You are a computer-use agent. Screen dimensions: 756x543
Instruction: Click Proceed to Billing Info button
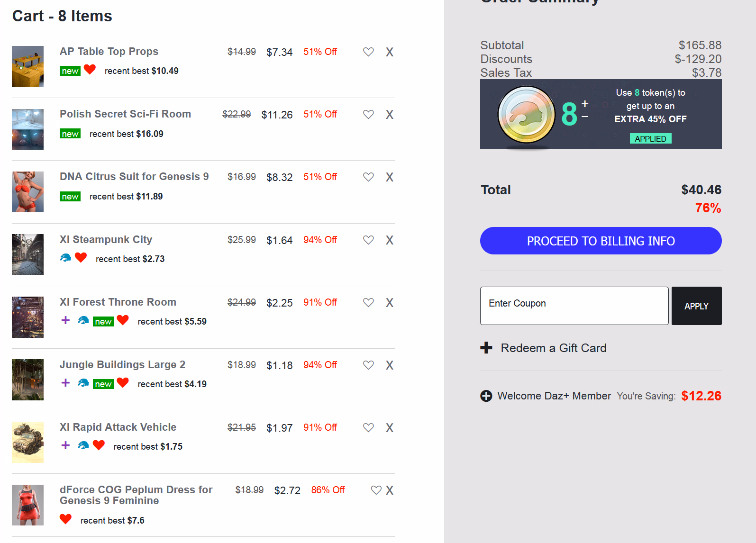(x=601, y=241)
